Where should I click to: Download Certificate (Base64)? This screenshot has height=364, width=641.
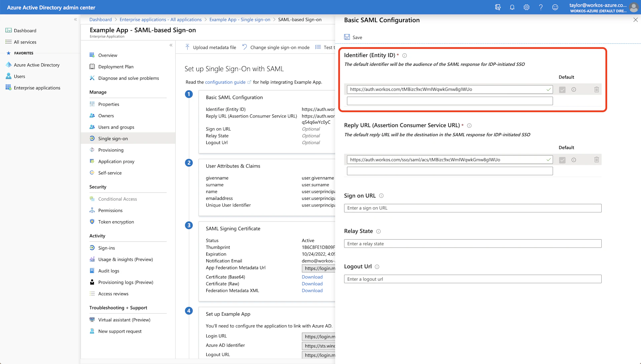(x=312, y=277)
